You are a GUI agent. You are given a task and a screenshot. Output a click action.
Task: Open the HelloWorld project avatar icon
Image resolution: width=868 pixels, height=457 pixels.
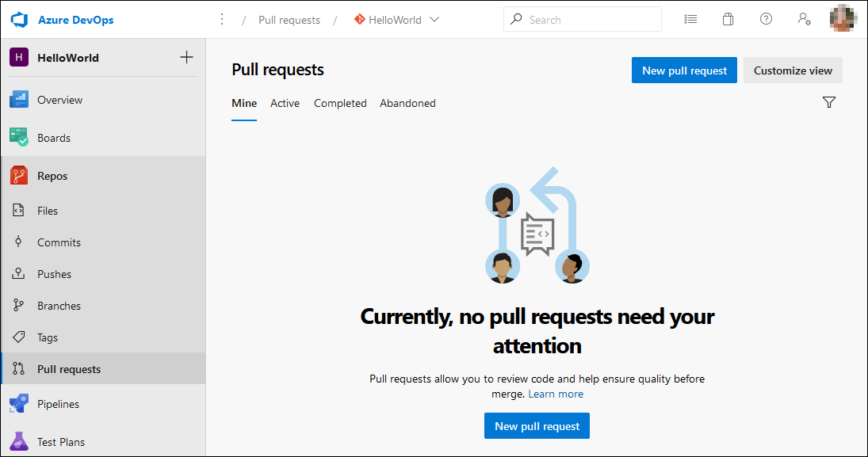19,58
